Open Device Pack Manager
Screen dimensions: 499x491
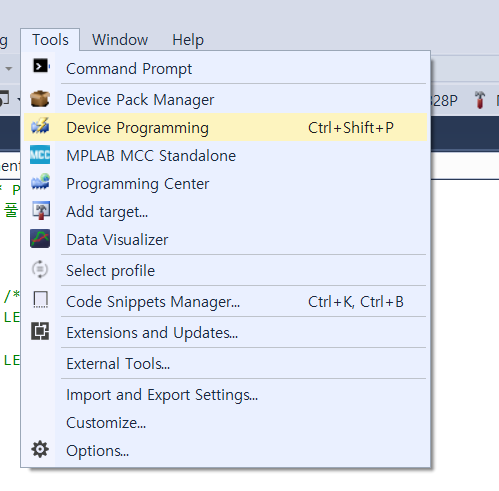(225, 99)
